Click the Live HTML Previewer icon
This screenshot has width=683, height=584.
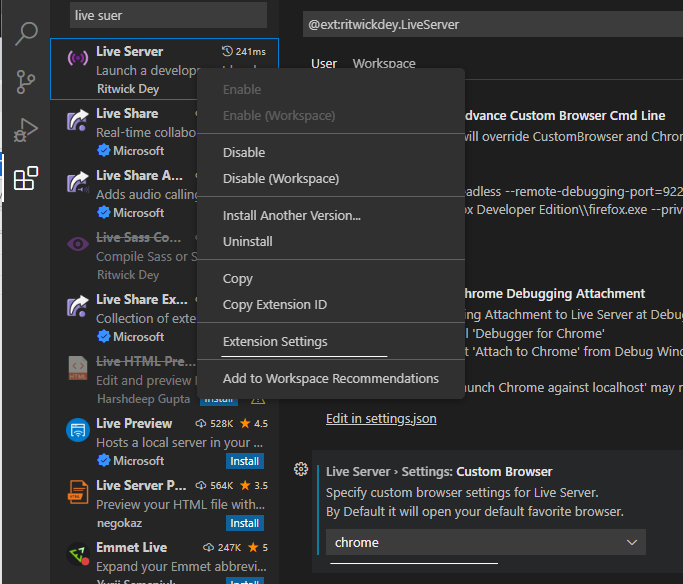pyautogui.click(x=78, y=368)
